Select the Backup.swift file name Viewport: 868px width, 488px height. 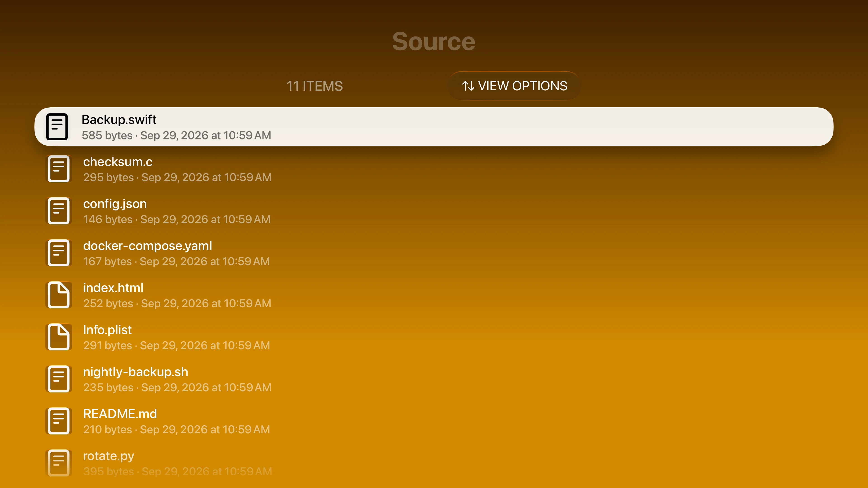[x=119, y=120]
